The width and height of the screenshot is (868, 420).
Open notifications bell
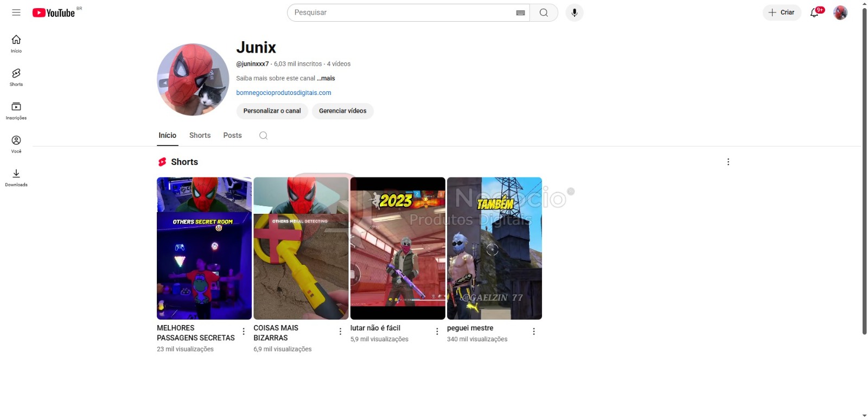click(815, 12)
